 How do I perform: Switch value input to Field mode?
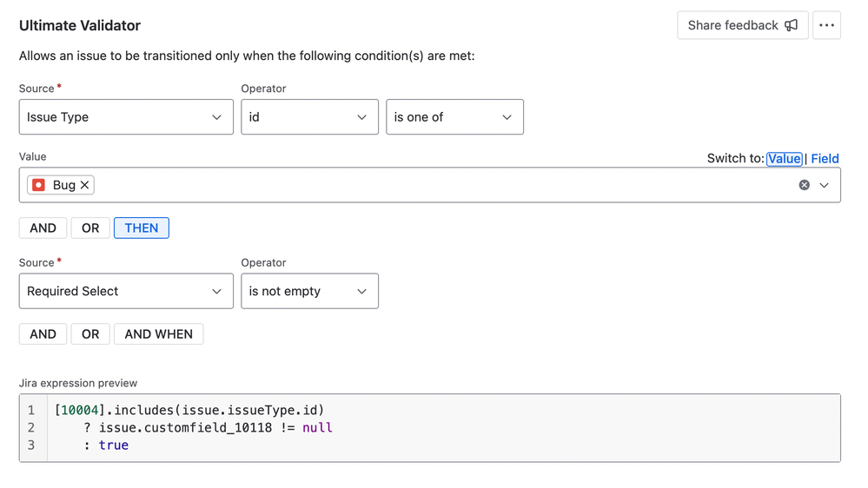[x=825, y=158]
